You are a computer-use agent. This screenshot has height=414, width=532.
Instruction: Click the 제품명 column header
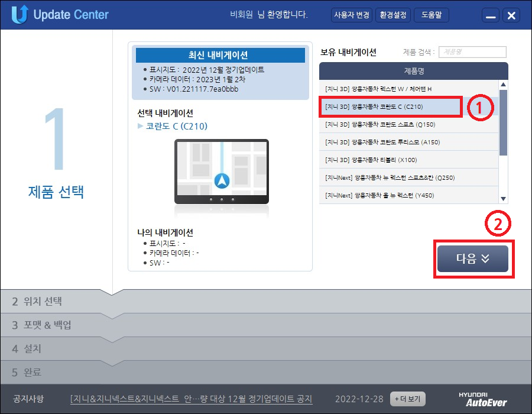[414, 71]
